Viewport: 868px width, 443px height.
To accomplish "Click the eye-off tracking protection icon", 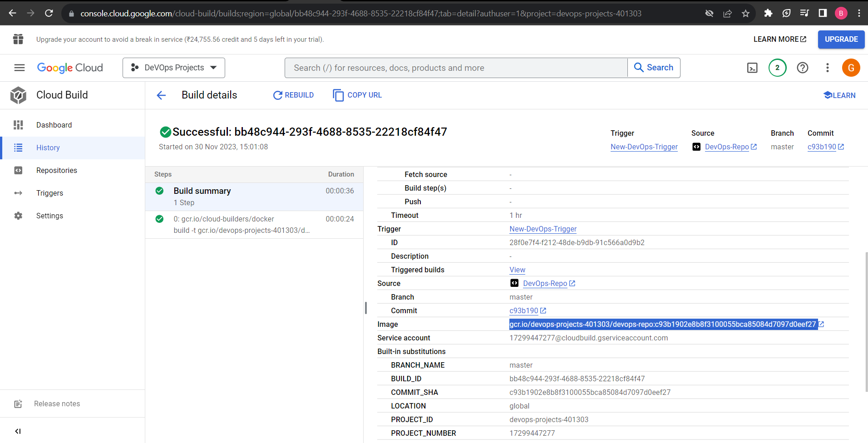I will click(x=709, y=14).
